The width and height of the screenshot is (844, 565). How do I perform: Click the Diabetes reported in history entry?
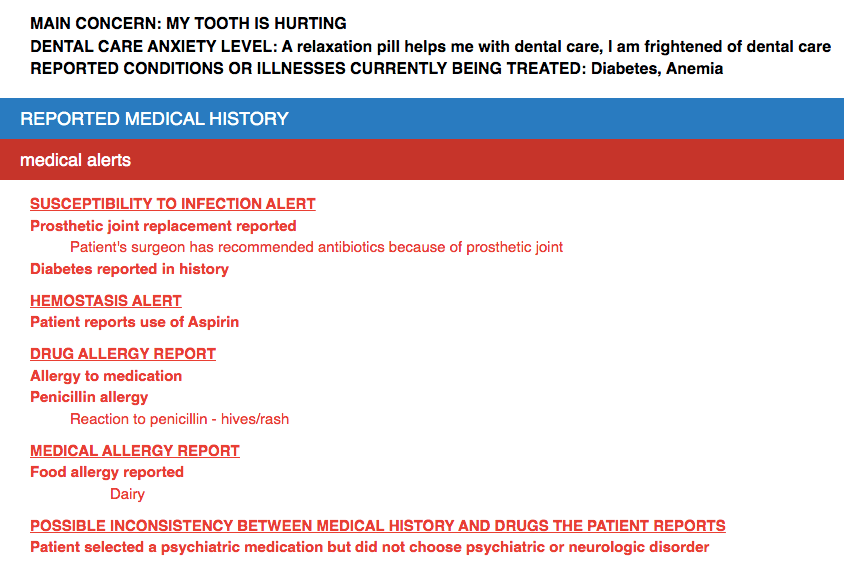[129, 269]
